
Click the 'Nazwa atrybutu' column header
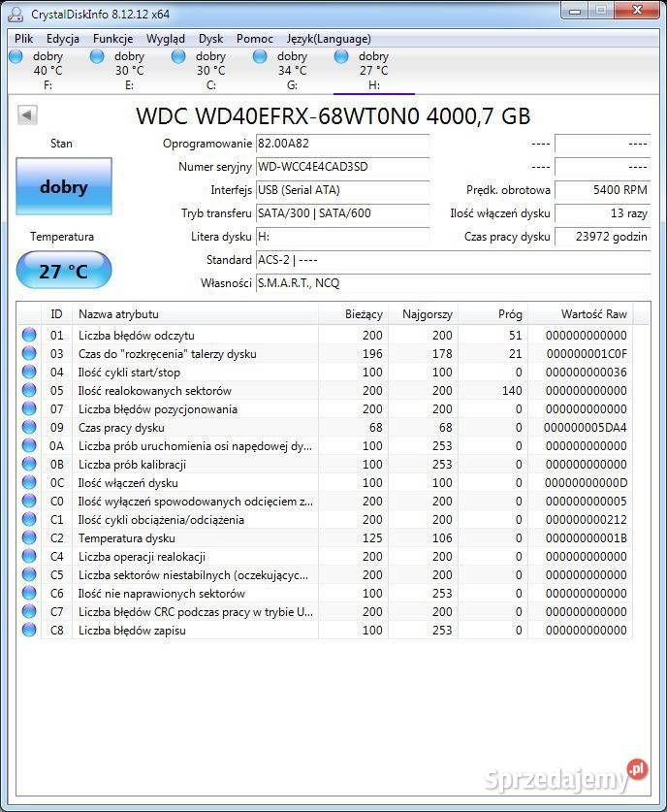pyautogui.click(x=194, y=314)
